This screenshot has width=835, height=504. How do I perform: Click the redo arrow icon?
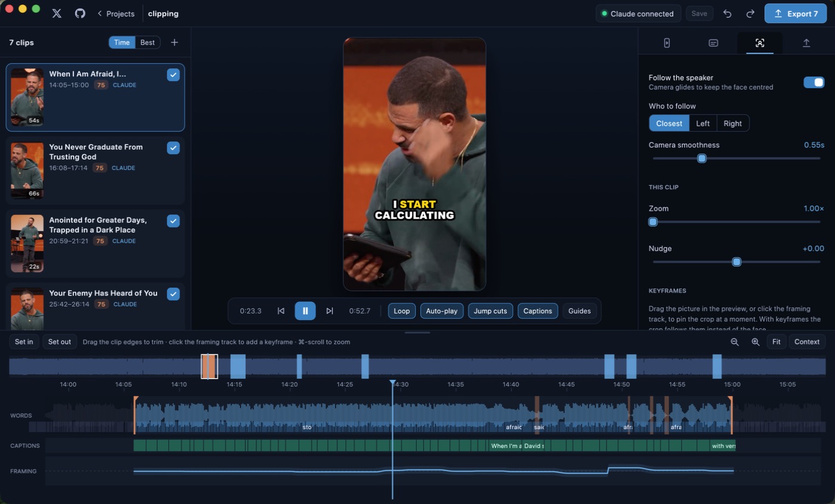(750, 14)
